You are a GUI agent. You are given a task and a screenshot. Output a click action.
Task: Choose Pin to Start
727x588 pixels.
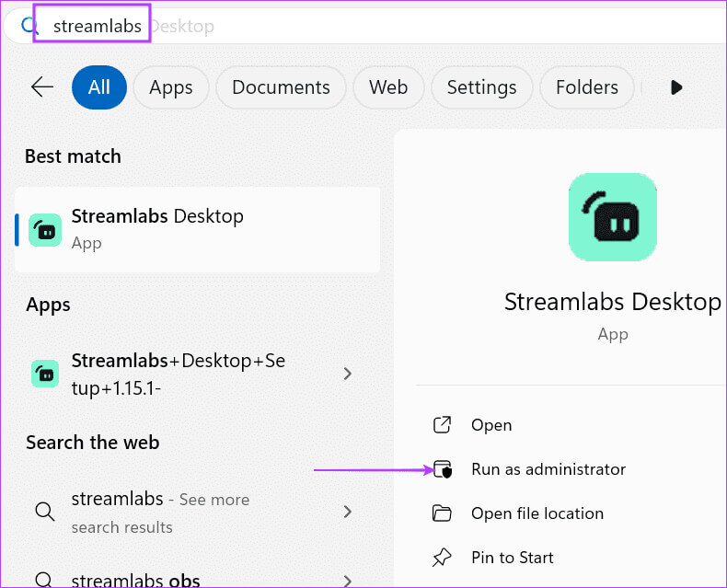(x=513, y=558)
